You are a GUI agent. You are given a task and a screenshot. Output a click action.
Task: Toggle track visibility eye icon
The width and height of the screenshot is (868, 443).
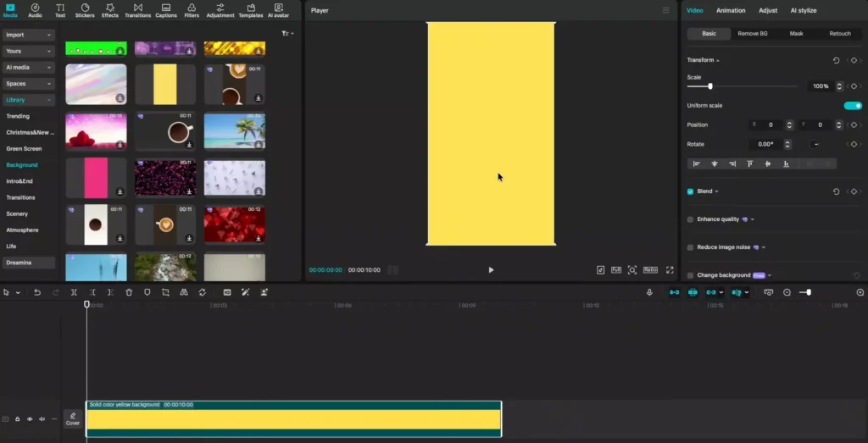(x=30, y=419)
